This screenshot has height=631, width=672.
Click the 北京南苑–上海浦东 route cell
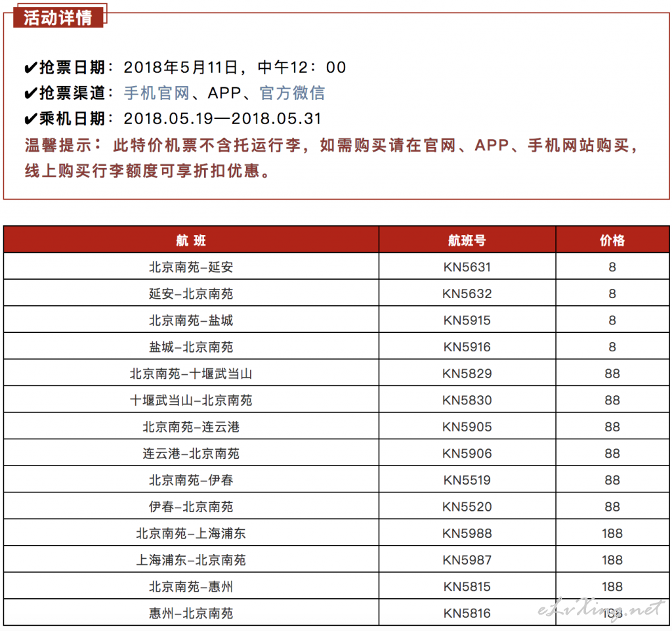[191, 533]
